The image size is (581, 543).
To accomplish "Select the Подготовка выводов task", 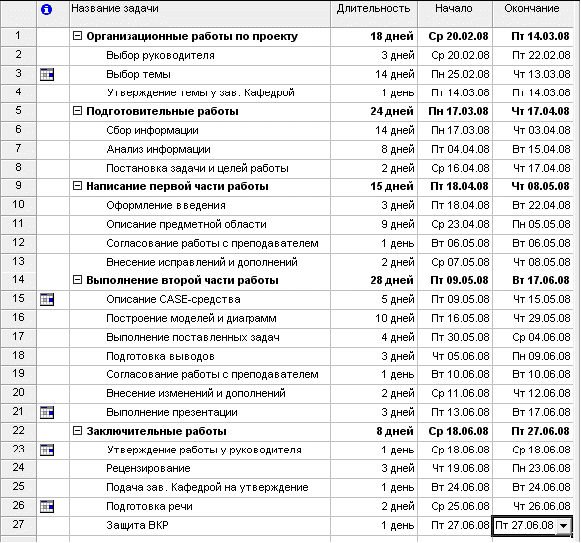I will point(160,356).
